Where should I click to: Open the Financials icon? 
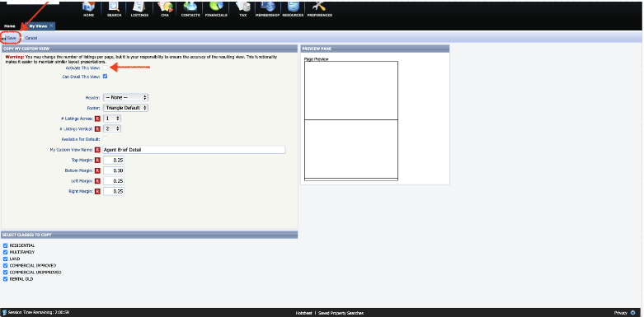[216, 6]
